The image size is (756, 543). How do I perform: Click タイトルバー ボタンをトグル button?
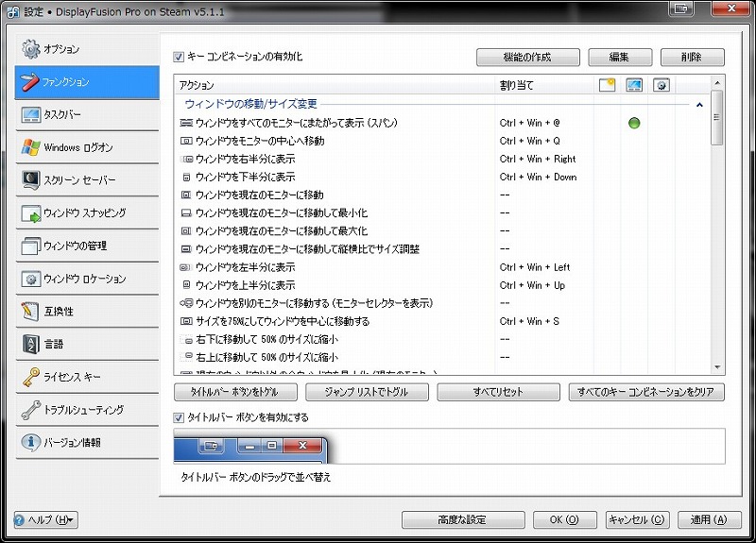click(235, 392)
